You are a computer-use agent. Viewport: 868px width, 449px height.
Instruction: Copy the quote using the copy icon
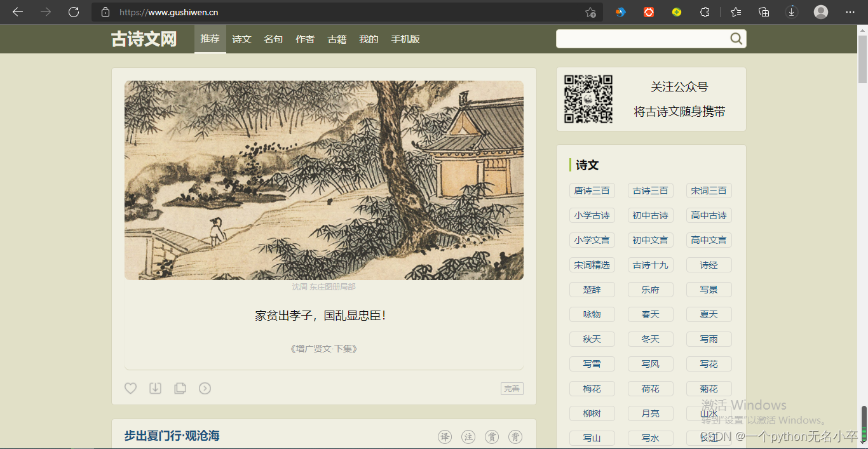tap(180, 388)
